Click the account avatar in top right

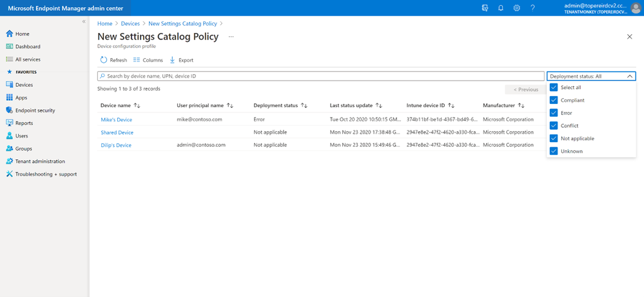636,8
